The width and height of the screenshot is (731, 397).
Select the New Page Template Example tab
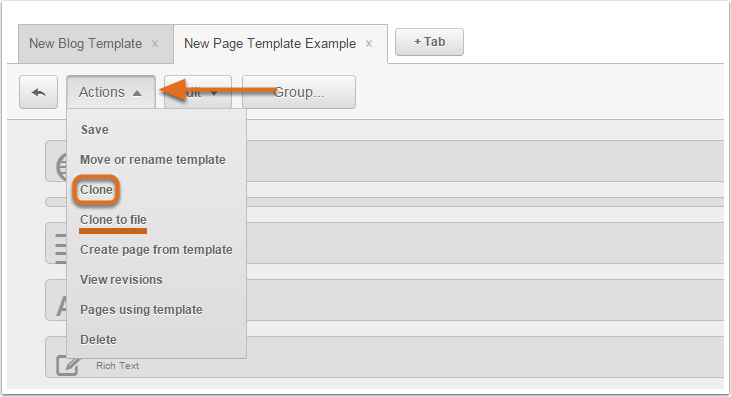(x=270, y=44)
